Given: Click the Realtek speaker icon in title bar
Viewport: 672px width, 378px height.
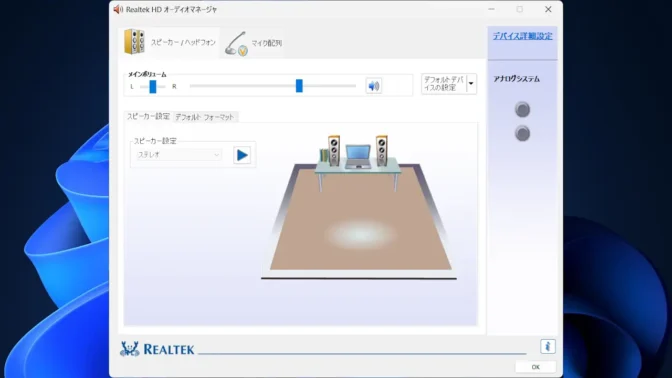Looking at the screenshot, I should [118, 9].
